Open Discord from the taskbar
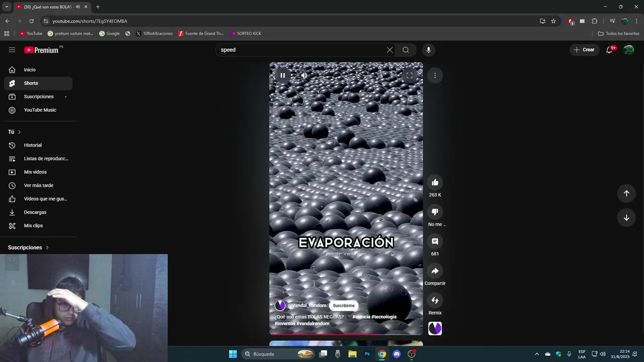The image size is (644, 362). 396,354
